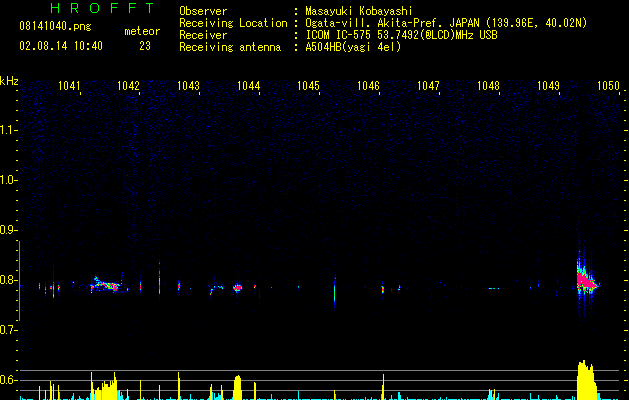Click the 1045 time axis label
Image resolution: width=629 pixels, height=400 pixels.
(308, 85)
